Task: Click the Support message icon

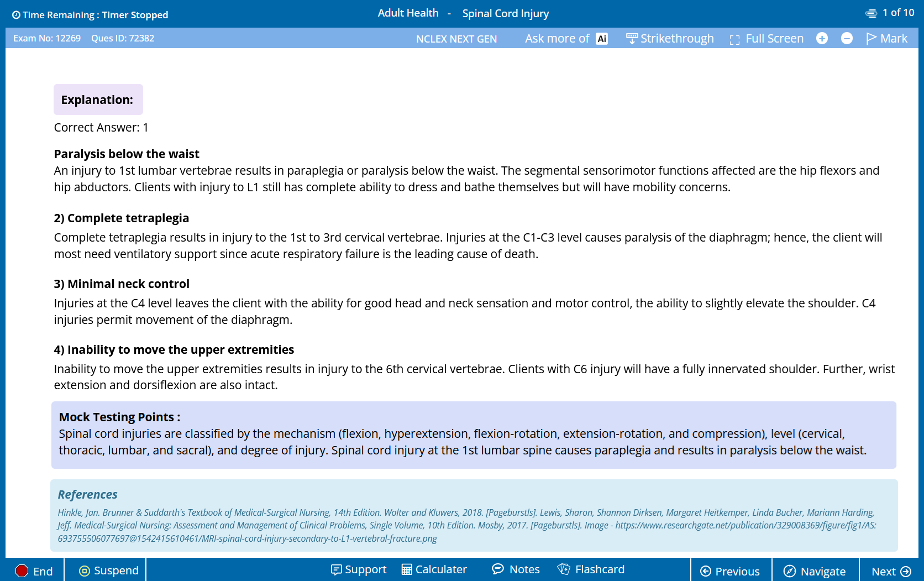Action: pyautogui.click(x=336, y=570)
